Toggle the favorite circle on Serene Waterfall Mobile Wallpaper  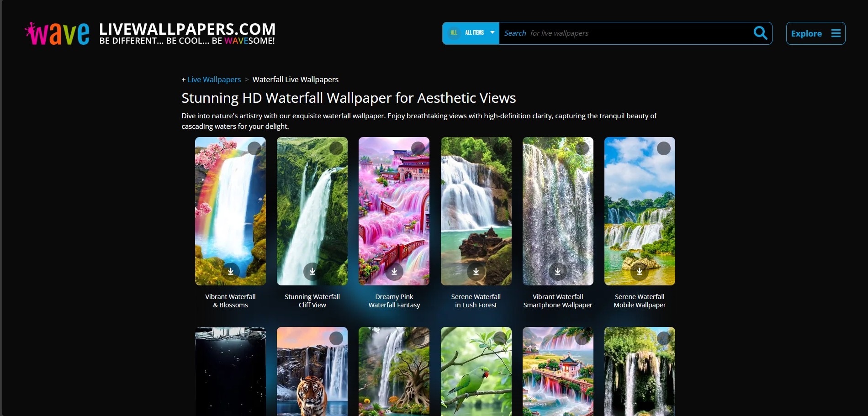click(x=664, y=148)
